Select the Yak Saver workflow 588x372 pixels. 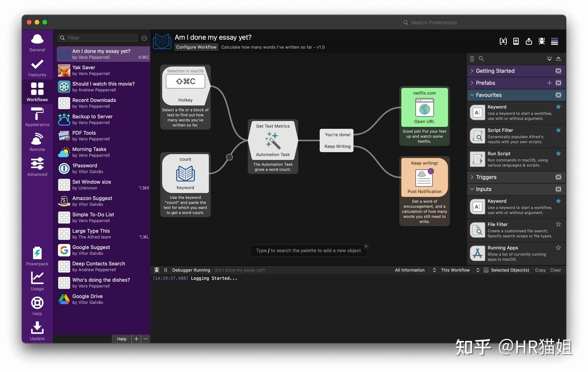[x=103, y=70]
